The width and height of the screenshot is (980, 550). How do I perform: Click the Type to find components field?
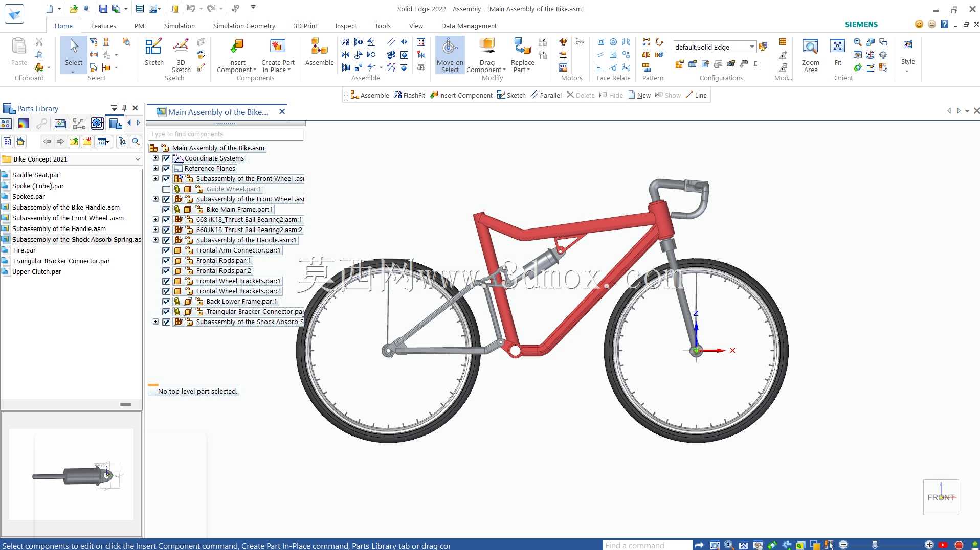[226, 134]
